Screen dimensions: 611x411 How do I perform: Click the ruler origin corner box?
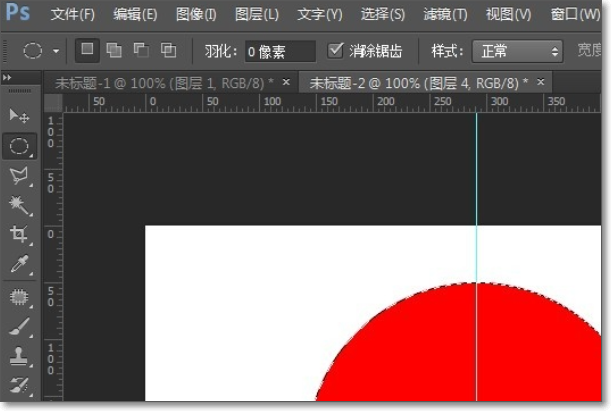coord(53,103)
